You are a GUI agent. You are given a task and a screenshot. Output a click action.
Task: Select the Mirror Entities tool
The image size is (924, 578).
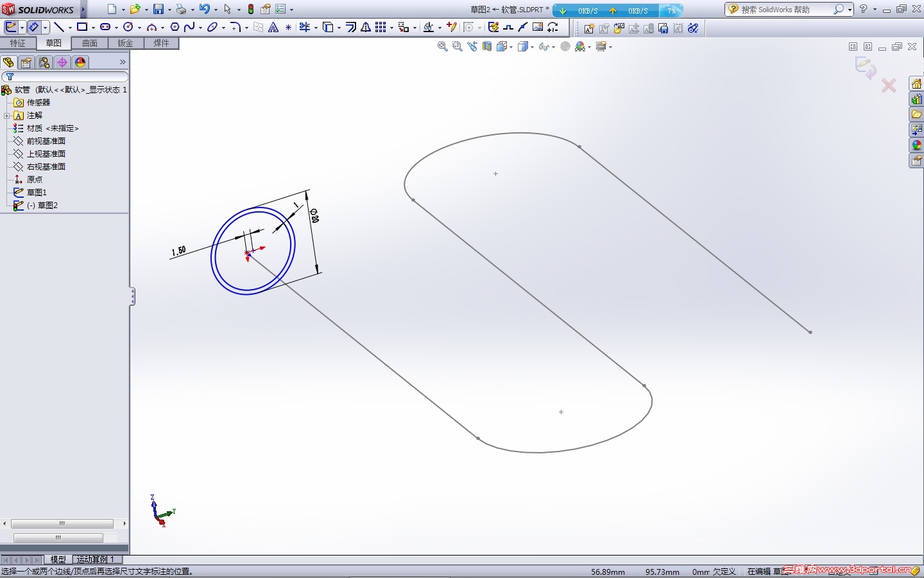[x=366, y=28]
